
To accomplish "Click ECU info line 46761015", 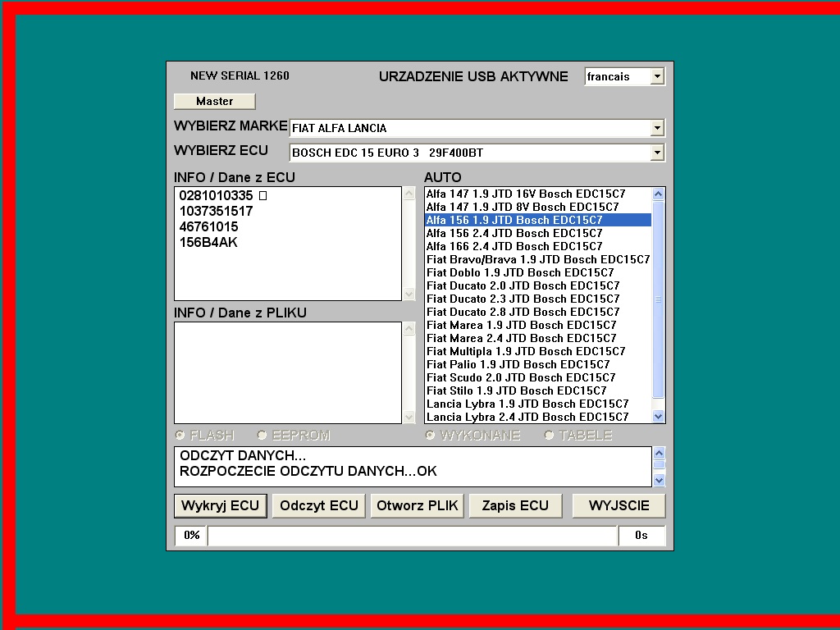I will point(208,226).
